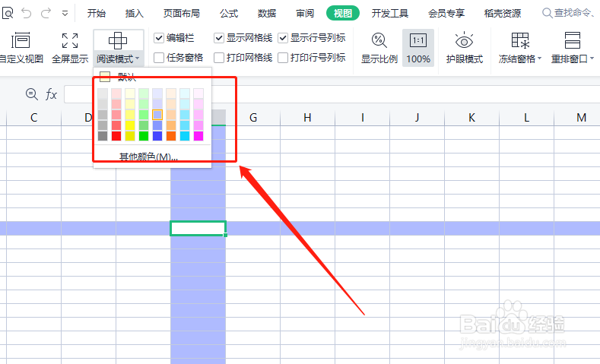
Task: Click the 查找命令 search box
Action: coord(570,13)
